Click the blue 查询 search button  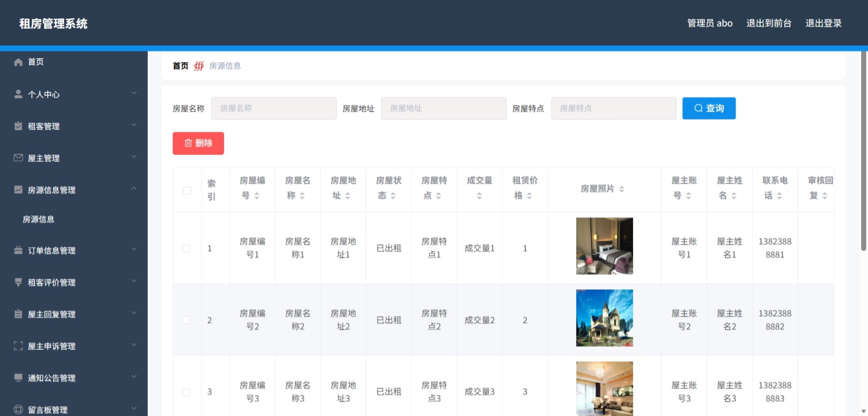click(x=709, y=108)
